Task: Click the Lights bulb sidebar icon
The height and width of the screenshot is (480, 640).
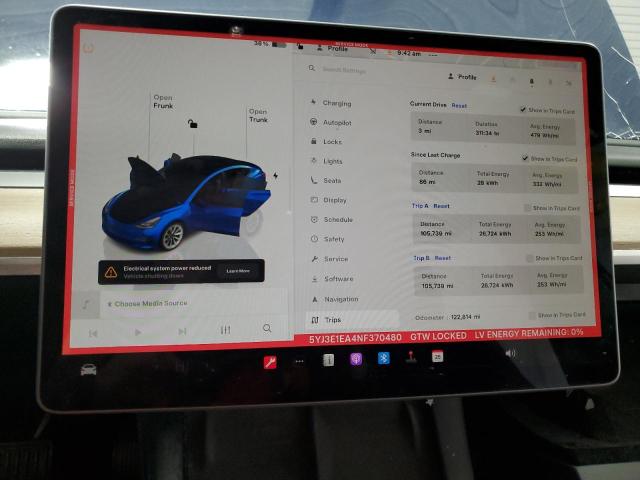Action: [313, 160]
